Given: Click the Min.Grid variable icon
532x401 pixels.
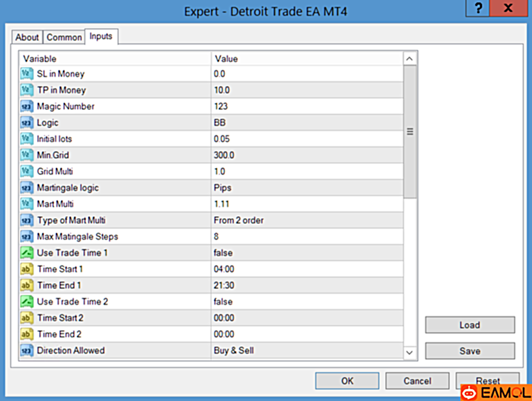Looking at the screenshot, I should click(27, 155).
